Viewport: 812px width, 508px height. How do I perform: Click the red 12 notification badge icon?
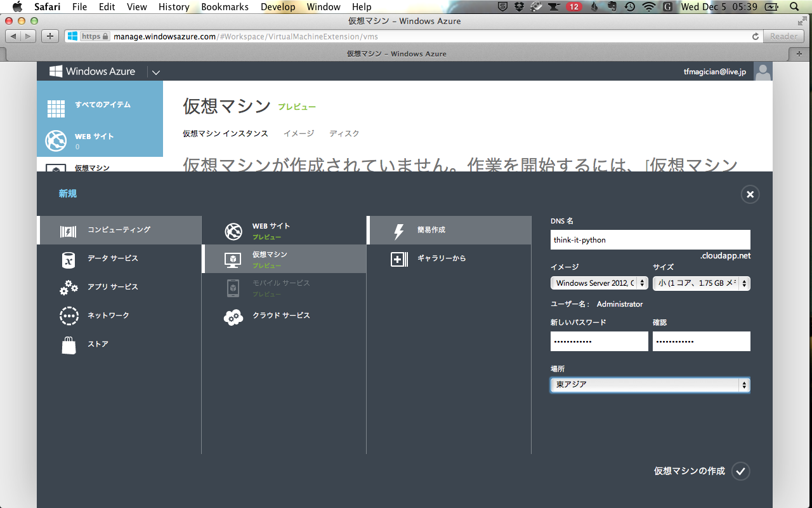pyautogui.click(x=573, y=7)
